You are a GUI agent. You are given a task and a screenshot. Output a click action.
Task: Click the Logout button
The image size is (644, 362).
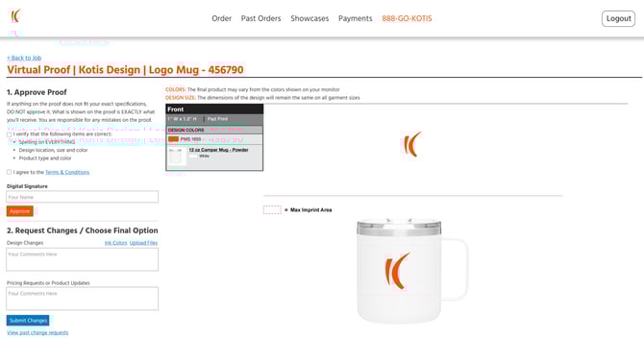[x=618, y=18]
